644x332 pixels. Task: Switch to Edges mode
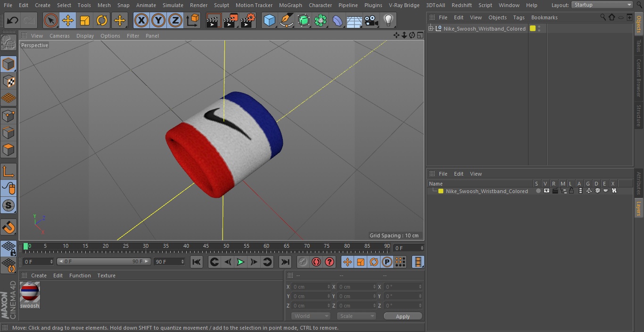tap(8, 132)
